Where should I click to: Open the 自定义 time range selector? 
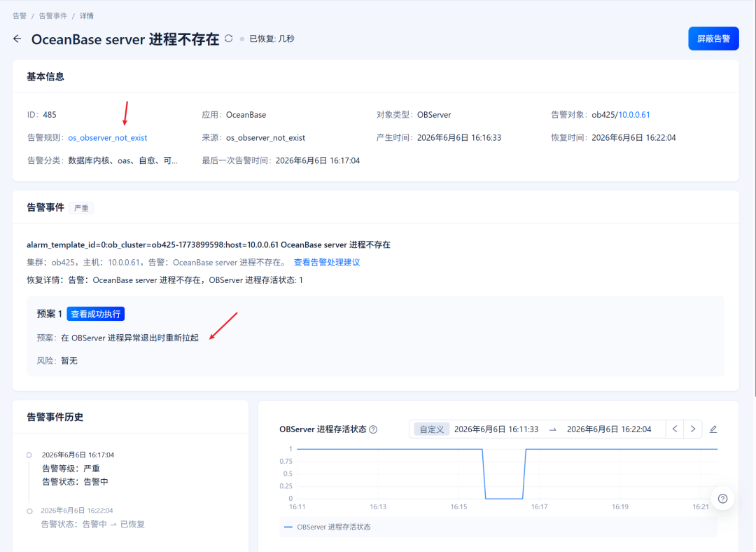431,429
